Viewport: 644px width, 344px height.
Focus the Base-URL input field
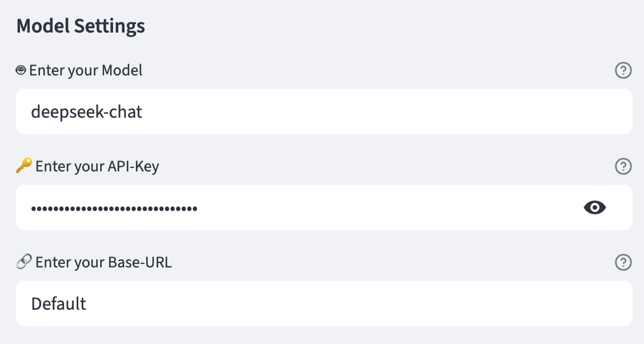pos(324,303)
